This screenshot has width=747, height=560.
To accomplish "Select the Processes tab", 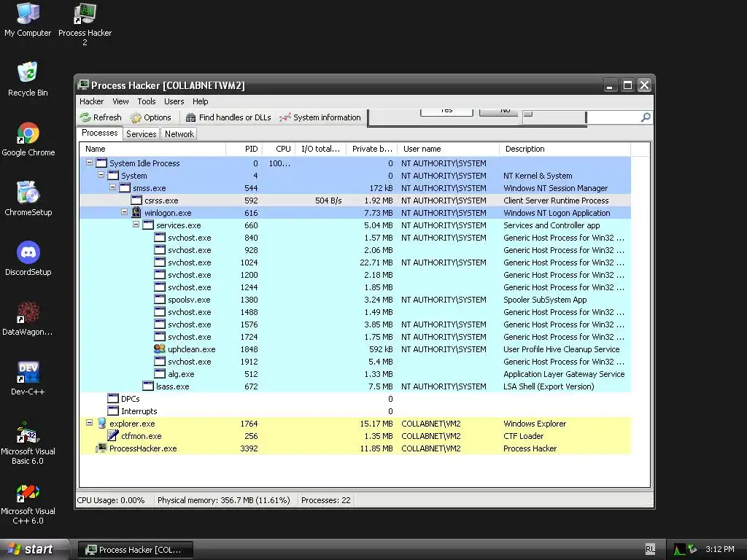I will (99, 133).
